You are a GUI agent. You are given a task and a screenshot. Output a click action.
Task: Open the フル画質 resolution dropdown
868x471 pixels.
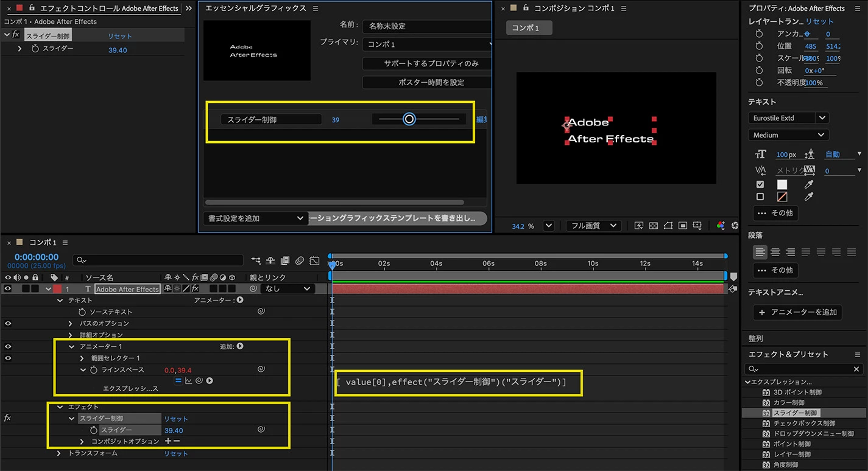point(593,225)
